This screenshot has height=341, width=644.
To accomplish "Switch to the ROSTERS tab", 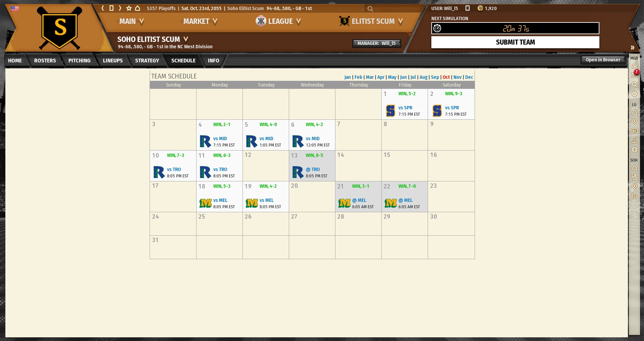I will click(x=45, y=61).
